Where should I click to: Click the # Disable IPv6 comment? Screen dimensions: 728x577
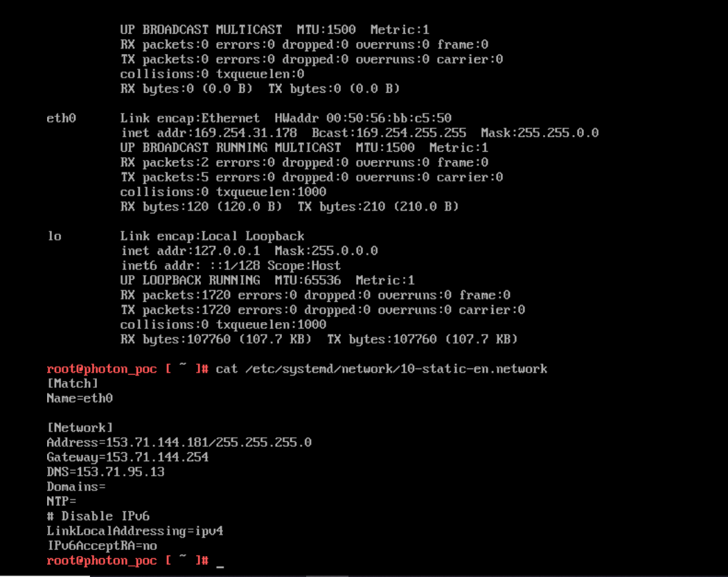(98, 516)
